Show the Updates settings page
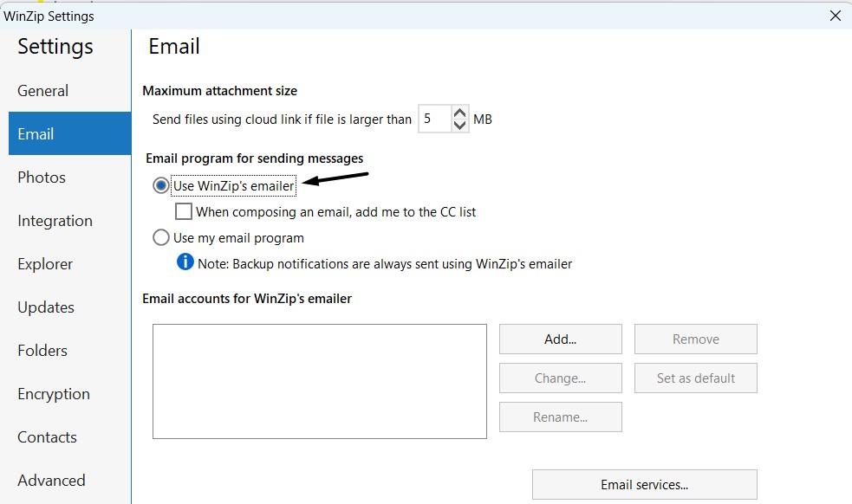The image size is (852, 504). [46, 307]
